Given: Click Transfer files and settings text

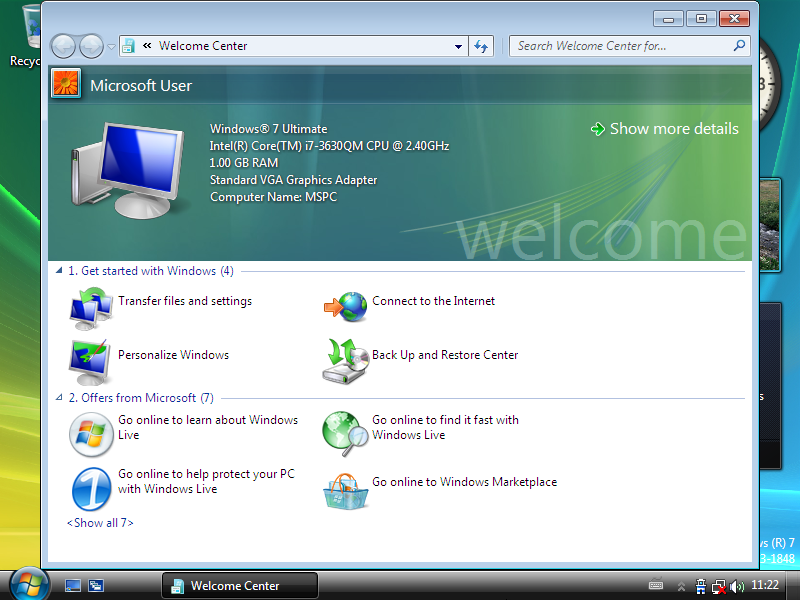Looking at the screenshot, I should pos(185,301).
